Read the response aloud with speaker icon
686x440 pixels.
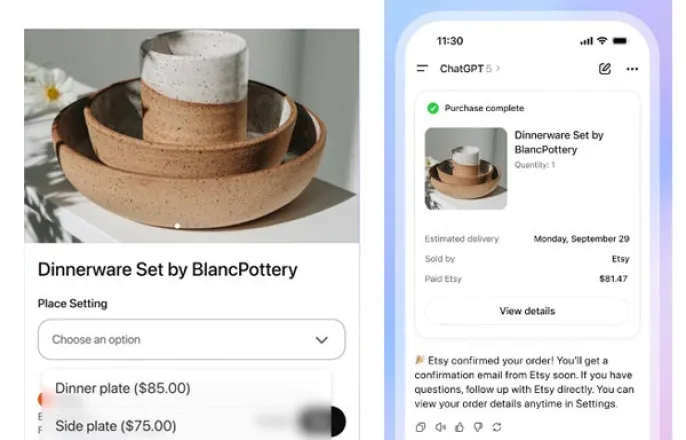coord(440,427)
